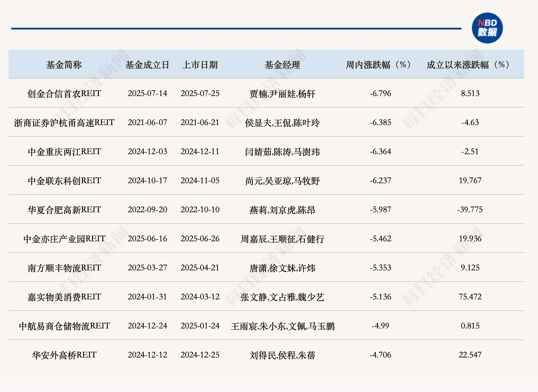Click listing date 2025-06-26
The width and height of the screenshot is (538, 392).
[x=200, y=239]
